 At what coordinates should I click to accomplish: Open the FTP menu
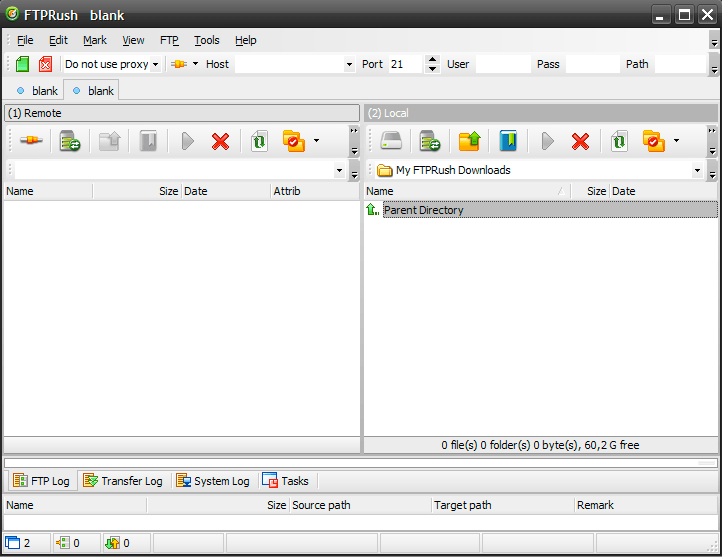[169, 40]
